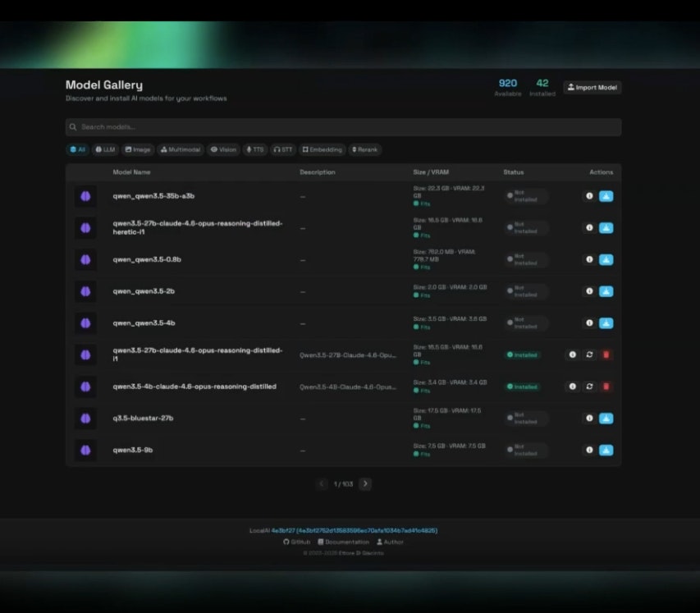
Task: Download qwen_qwen3.5-0.8b model
Action: click(x=606, y=259)
